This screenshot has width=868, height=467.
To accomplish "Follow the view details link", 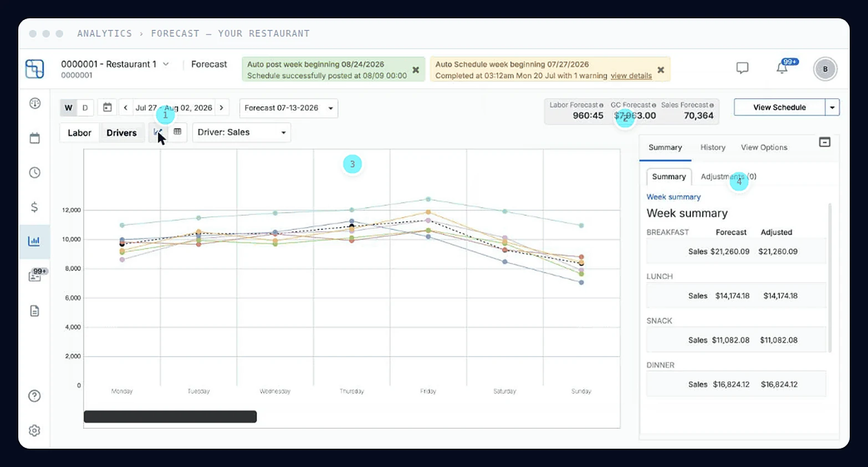I will (631, 76).
